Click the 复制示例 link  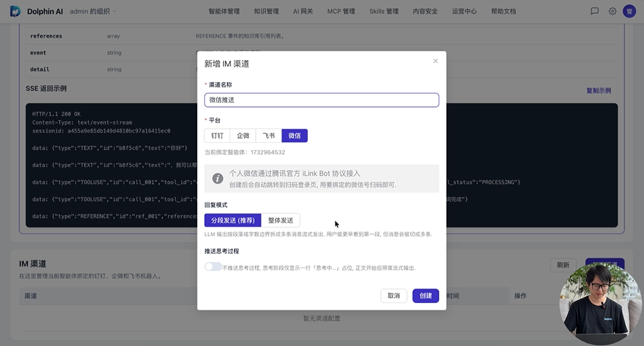[598, 91]
